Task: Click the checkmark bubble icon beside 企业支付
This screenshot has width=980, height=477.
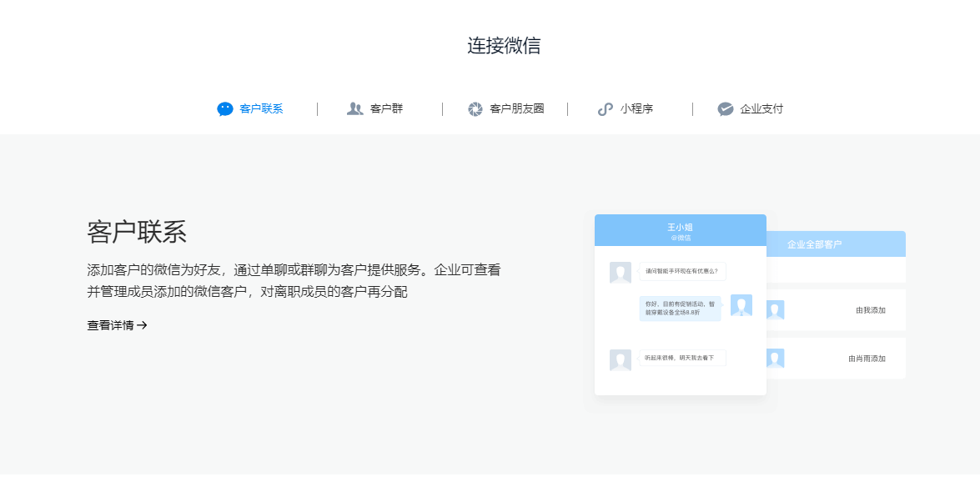Action: (x=726, y=108)
